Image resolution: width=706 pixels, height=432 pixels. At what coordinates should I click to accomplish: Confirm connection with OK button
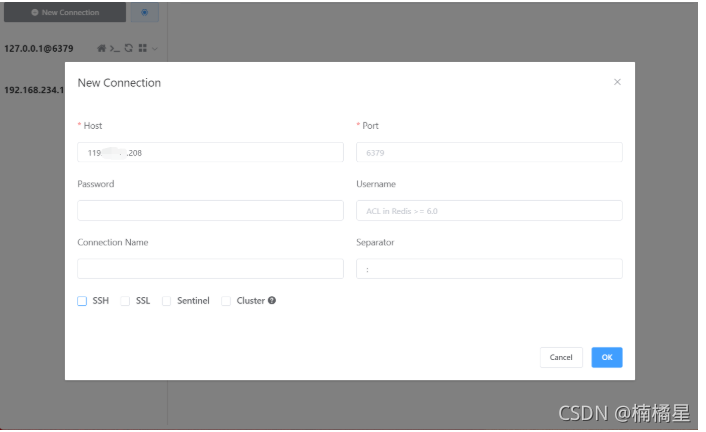(x=607, y=357)
